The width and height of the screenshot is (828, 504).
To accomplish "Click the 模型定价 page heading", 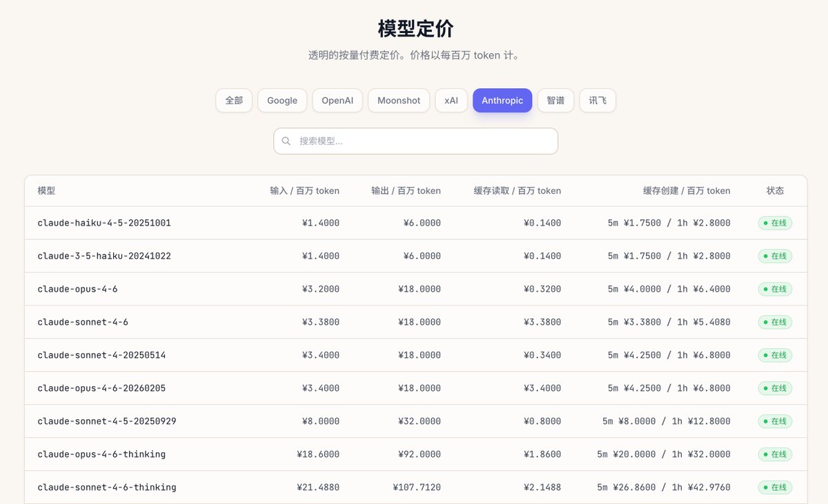I will (x=416, y=28).
